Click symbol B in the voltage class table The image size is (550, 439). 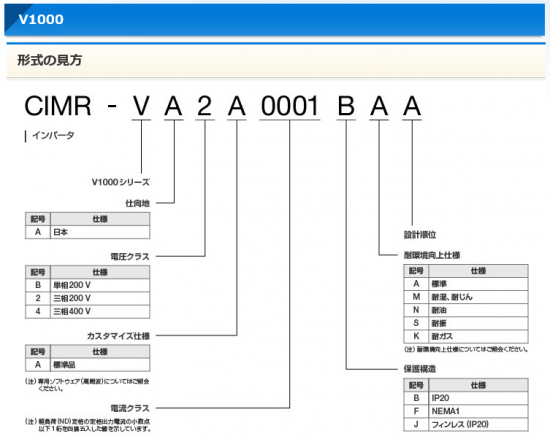(x=38, y=285)
